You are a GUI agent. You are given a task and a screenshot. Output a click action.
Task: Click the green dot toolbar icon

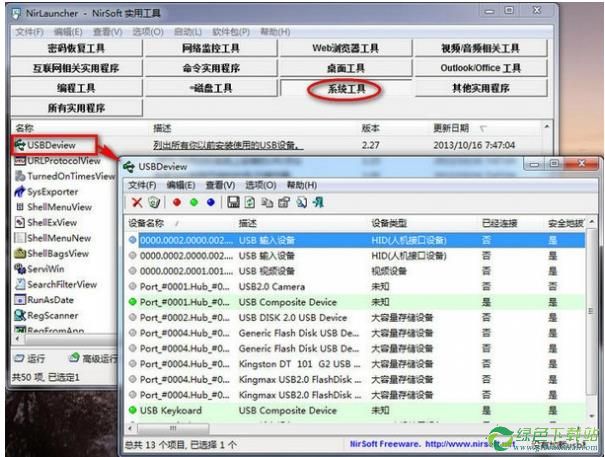[193, 202]
